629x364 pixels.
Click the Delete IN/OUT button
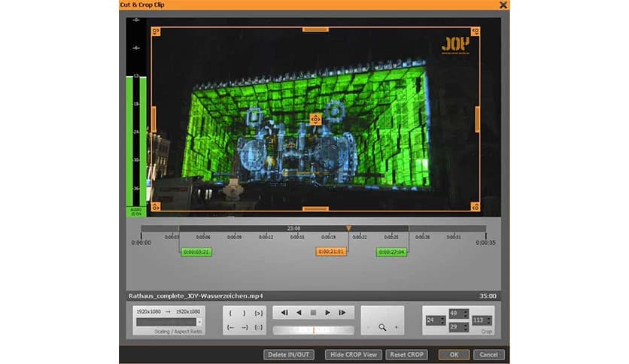(x=289, y=354)
